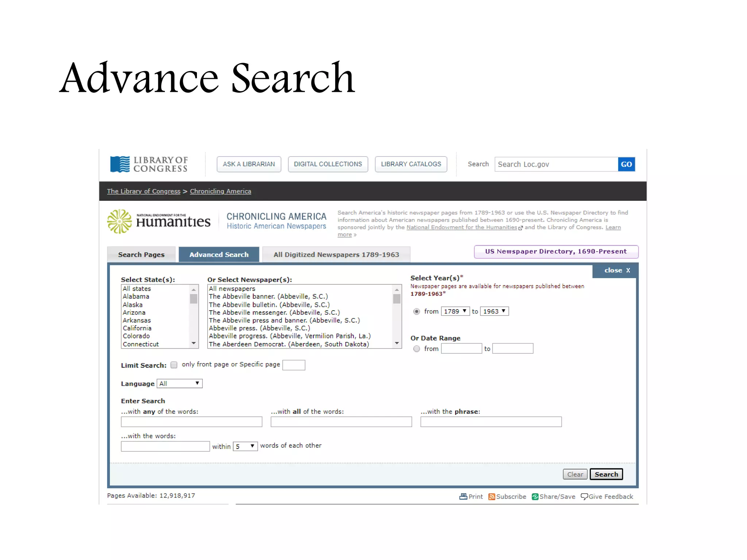
Task: Focus the 'with the phrase' field
Action: 491,422
